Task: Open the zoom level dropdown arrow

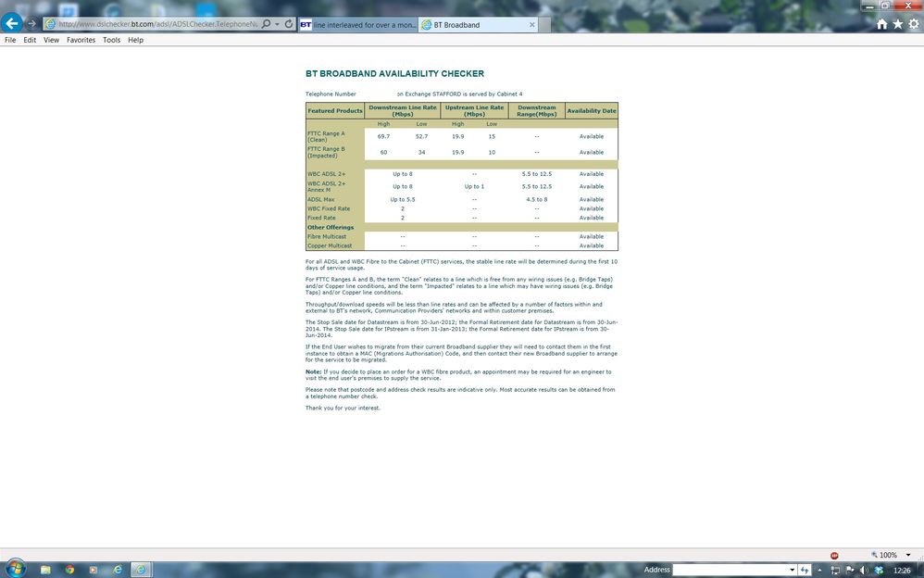Action: [908, 555]
